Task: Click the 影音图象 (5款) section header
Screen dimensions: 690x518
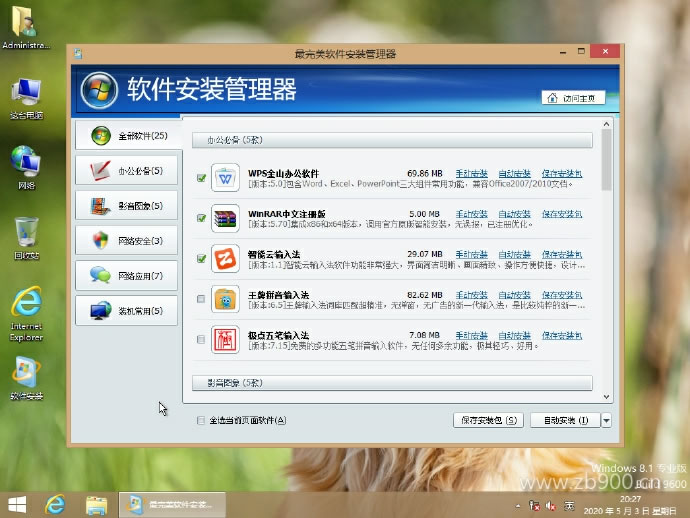Action: tap(392, 383)
